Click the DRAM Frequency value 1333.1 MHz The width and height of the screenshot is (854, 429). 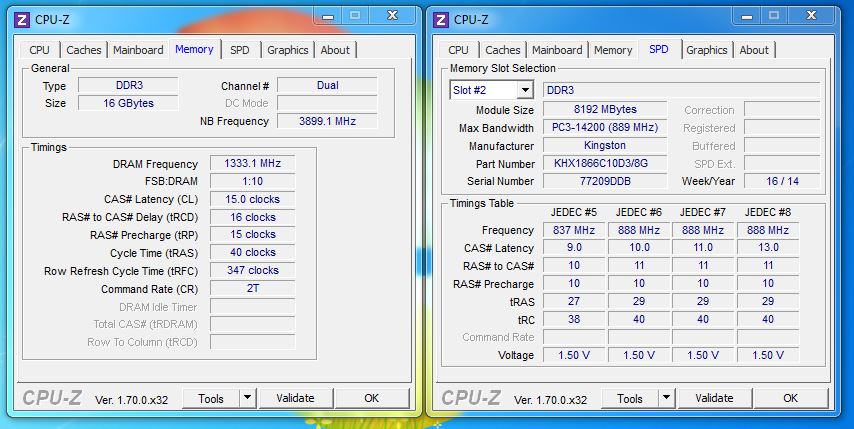point(252,163)
